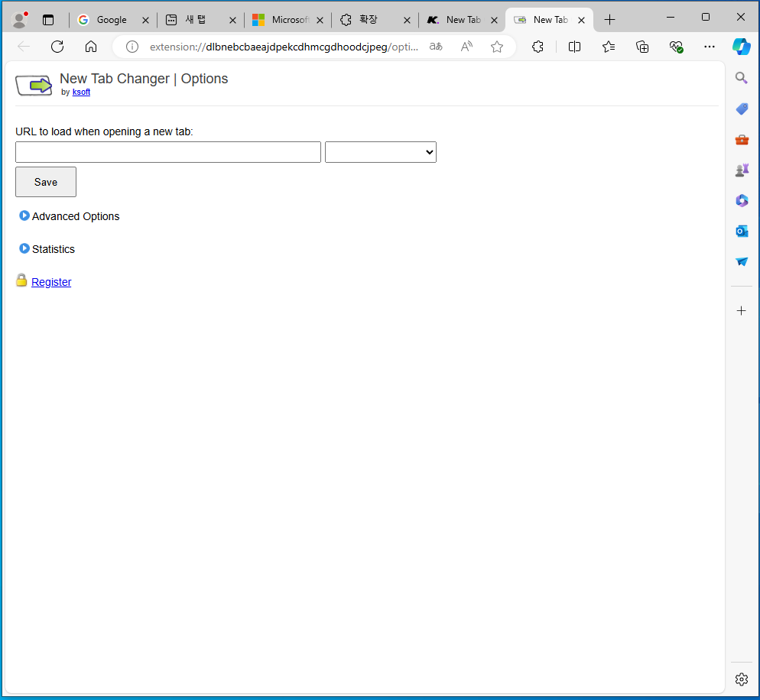Customize sidebar with plus icon

pos(741,310)
